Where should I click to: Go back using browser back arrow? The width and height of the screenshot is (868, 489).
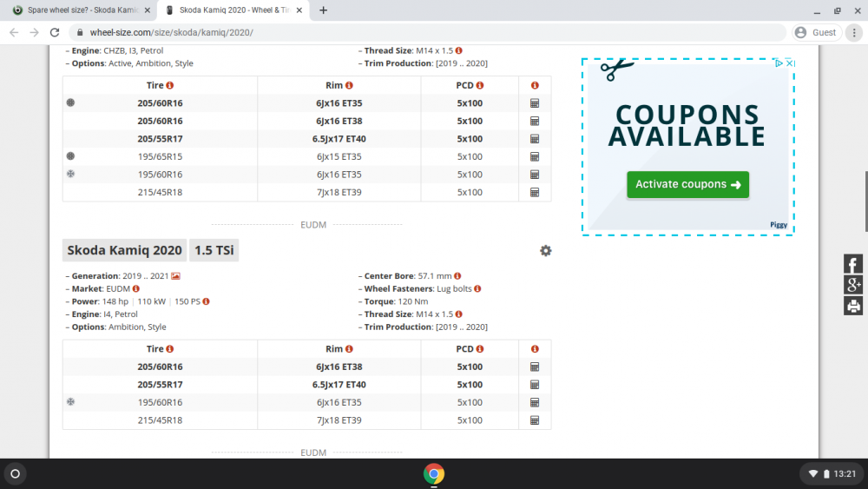tap(14, 33)
